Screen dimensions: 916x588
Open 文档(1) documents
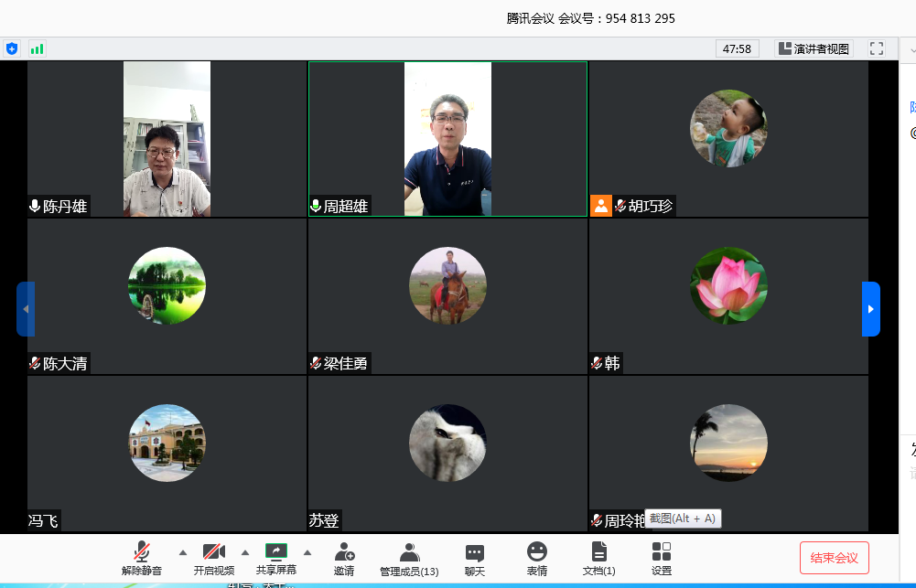coord(598,557)
